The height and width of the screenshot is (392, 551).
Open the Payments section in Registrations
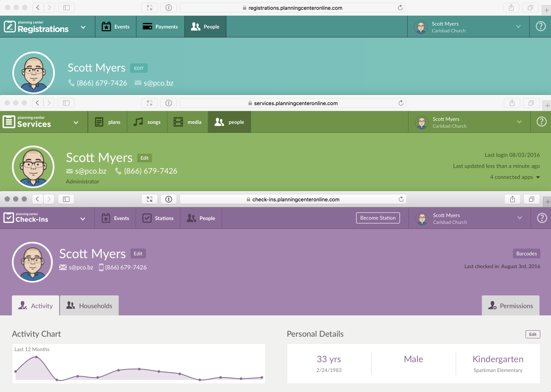coord(160,27)
